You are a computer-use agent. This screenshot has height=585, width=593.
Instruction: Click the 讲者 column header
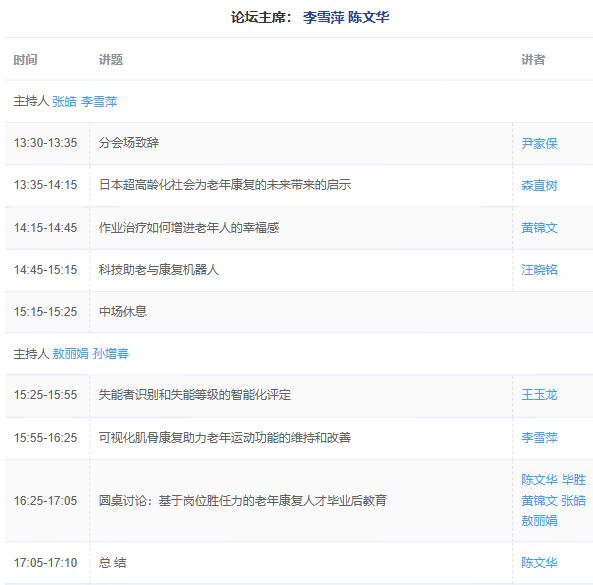click(533, 59)
